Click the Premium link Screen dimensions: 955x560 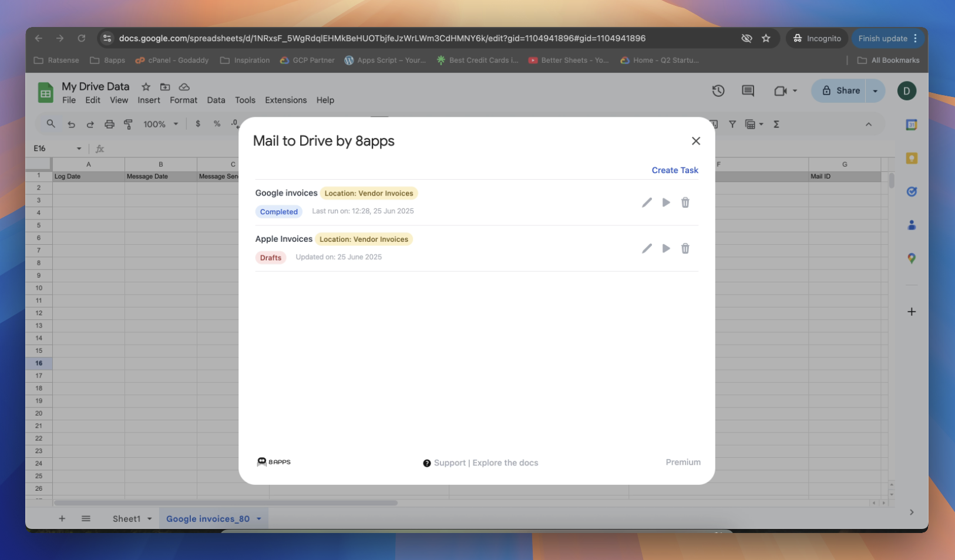point(682,463)
